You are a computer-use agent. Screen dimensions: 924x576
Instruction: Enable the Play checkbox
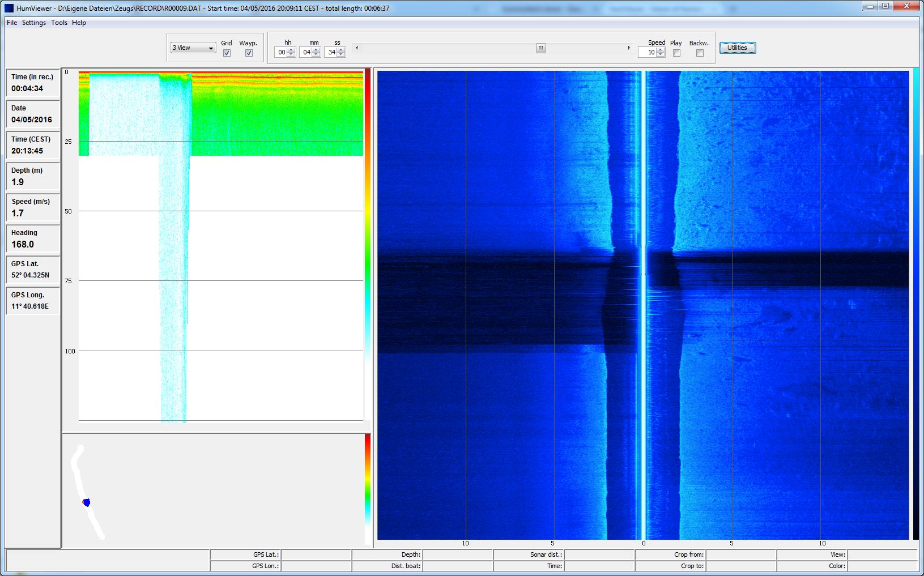click(676, 53)
